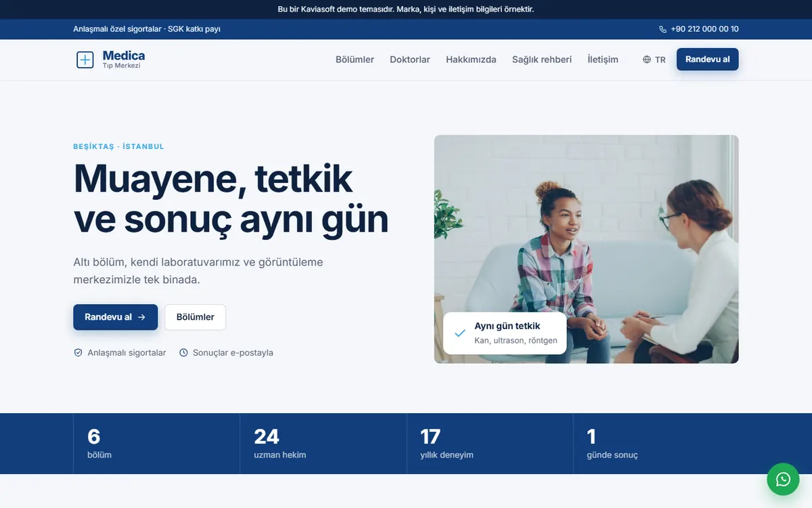
Task: Click the header Randevu al button
Action: [x=708, y=59]
